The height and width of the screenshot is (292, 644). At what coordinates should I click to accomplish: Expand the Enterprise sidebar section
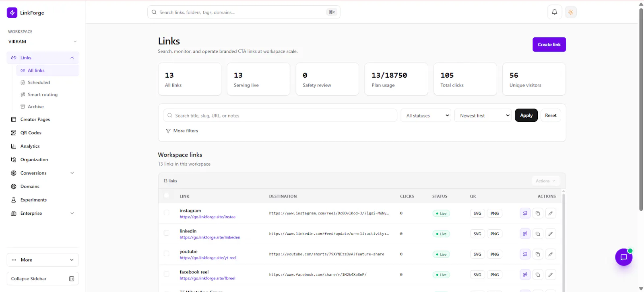click(x=72, y=214)
